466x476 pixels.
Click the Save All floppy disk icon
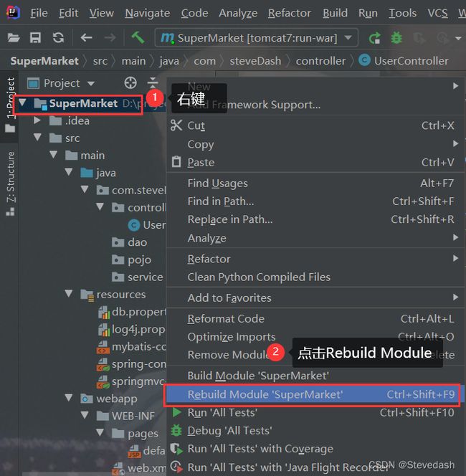[x=35, y=38]
